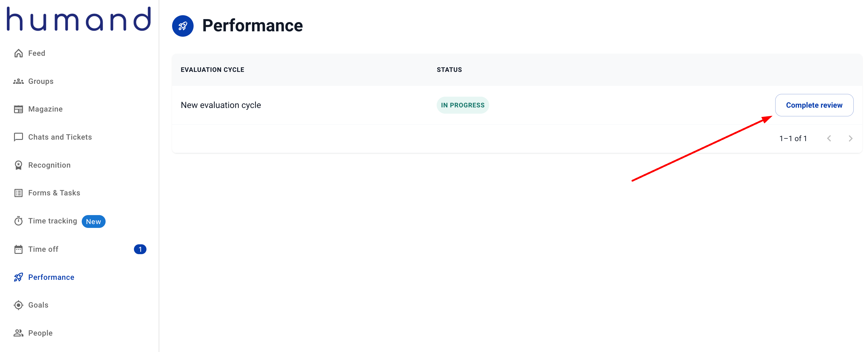868x352 pixels.
Task: Open the Time off menu entry
Action: (x=43, y=249)
